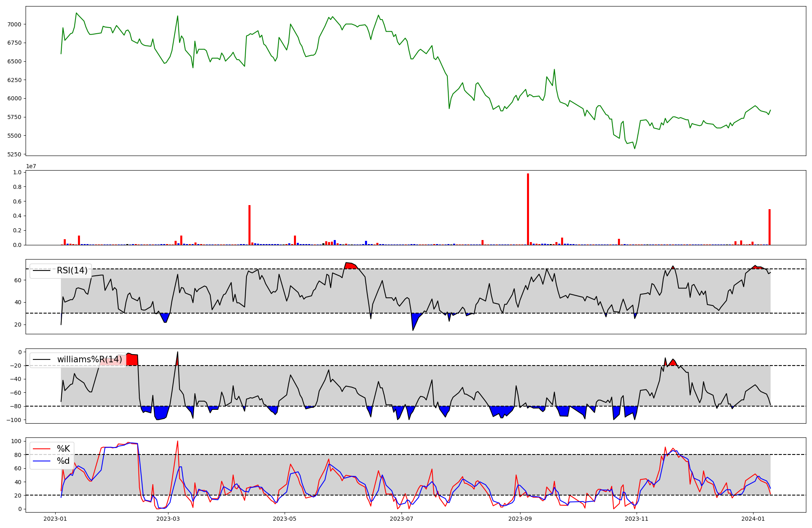The image size is (812, 528).
Task: Click the 5250 price axis tick label
Action: pos(14,154)
